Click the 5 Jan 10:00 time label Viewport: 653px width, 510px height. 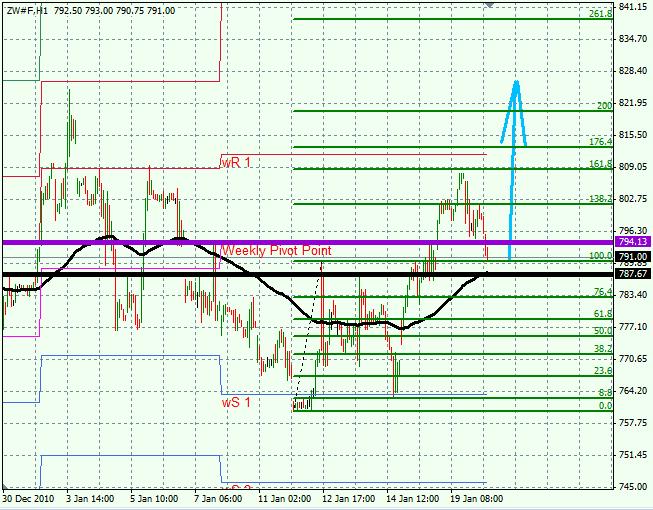pyautogui.click(x=154, y=498)
